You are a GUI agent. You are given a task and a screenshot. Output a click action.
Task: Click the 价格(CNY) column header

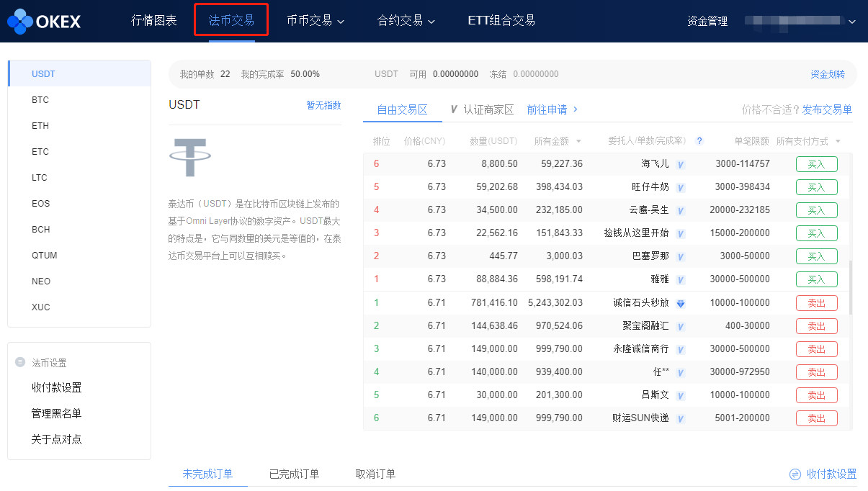click(x=425, y=141)
